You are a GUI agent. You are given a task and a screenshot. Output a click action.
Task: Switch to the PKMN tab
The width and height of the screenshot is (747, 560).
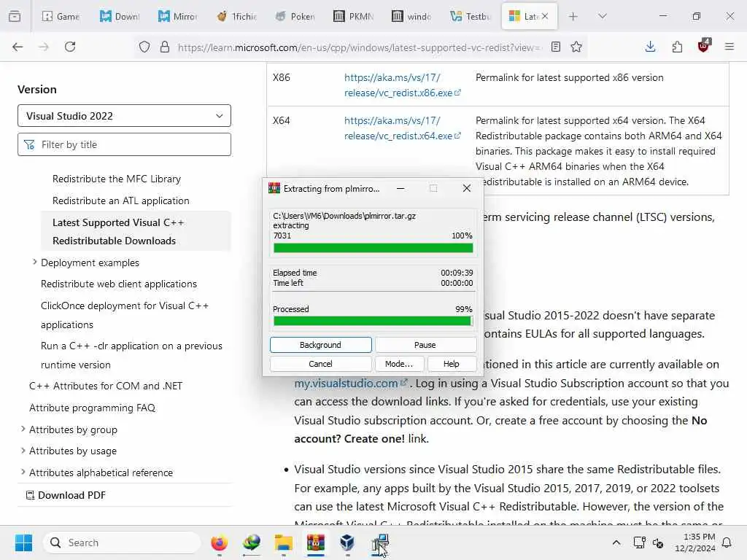point(353,16)
